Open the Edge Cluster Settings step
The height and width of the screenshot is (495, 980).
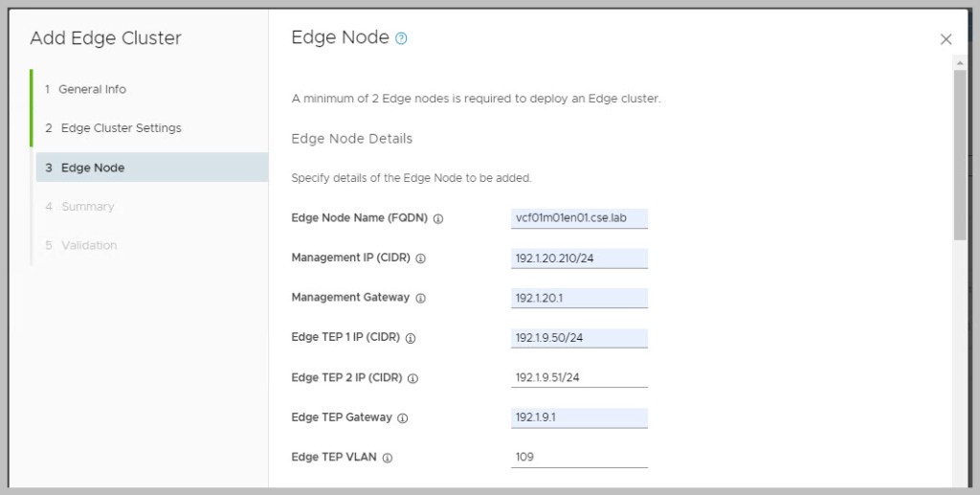(121, 128)
